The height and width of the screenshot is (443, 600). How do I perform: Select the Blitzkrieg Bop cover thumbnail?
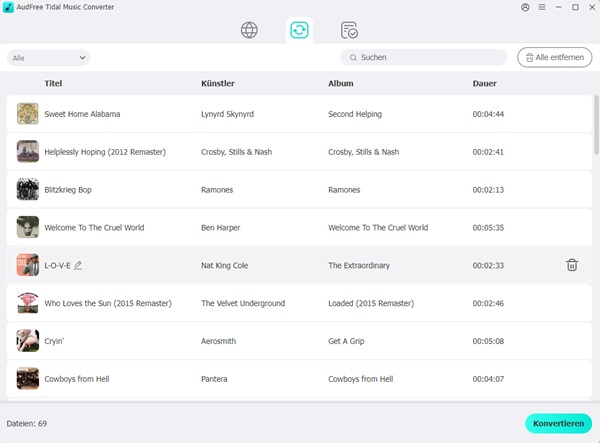[x=28, y=189]
